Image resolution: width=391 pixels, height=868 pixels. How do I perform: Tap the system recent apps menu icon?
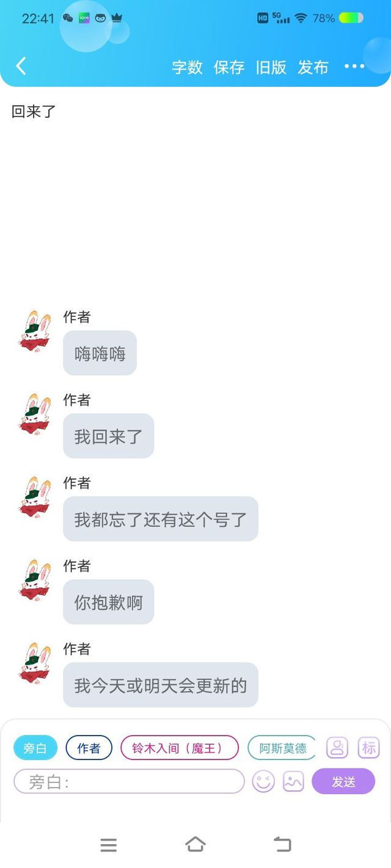point(108,845)
